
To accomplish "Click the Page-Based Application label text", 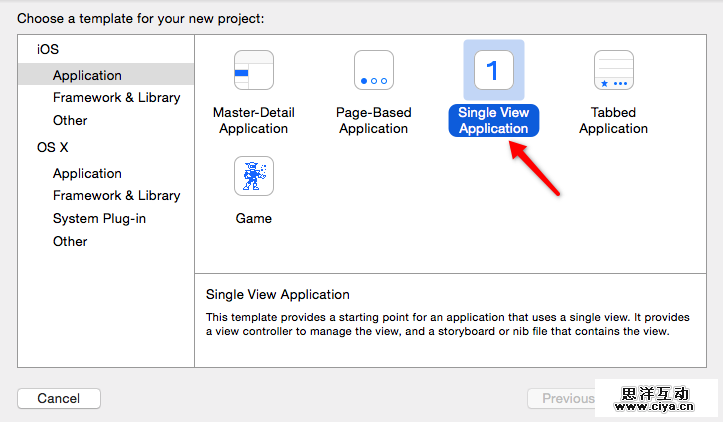I will 373,120.
